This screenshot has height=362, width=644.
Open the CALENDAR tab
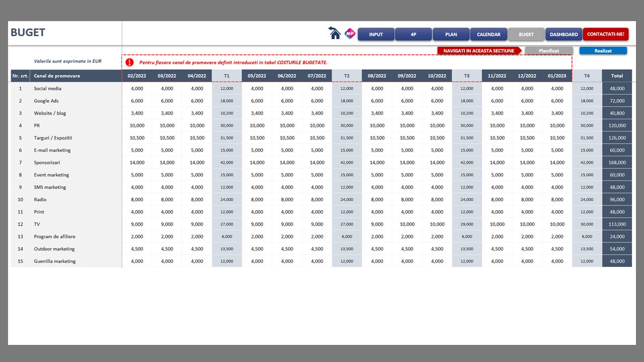coord(489,34)
